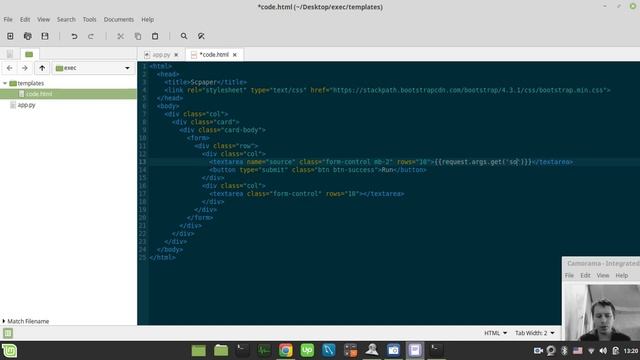Viewport: 640px width, 360px height.
Task: Open Camorama Edit menu
Action: (x=585, y=276)
